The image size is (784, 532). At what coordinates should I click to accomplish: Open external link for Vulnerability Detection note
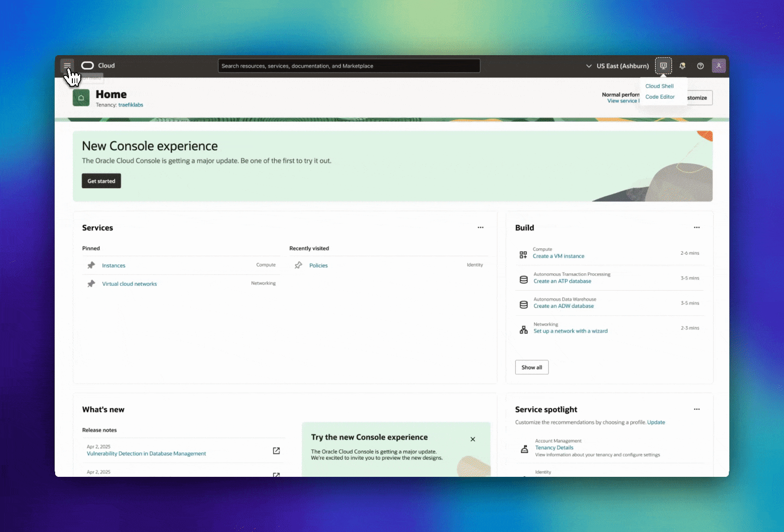pos(276,451)
